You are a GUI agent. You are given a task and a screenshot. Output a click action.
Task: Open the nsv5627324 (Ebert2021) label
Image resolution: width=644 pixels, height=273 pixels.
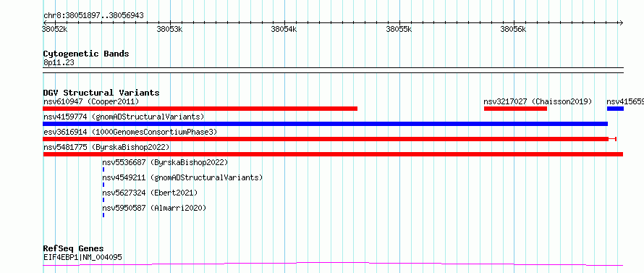(x=150, y=193)
